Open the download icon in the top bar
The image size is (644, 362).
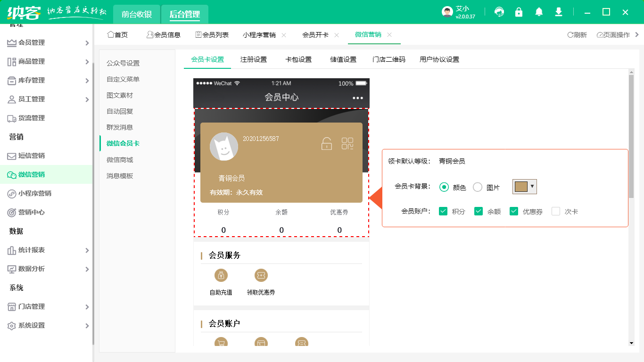pos(559,12)
